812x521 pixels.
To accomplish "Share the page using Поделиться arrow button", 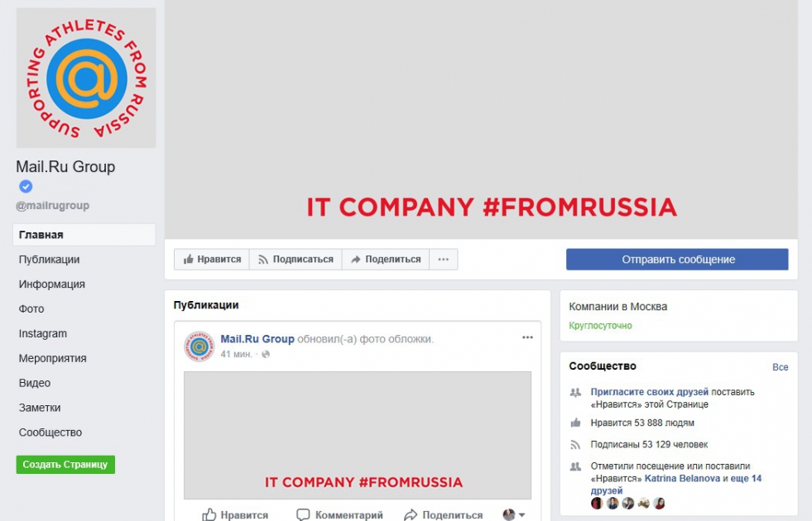I will (386, 259).
